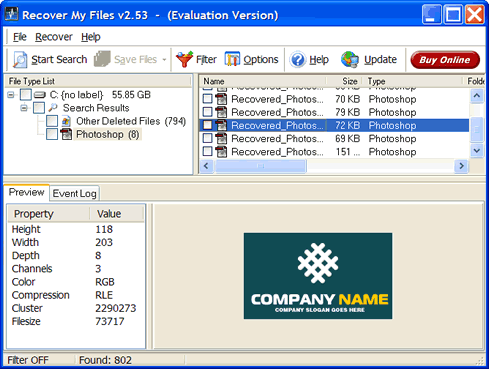Click the Start Search magnifier icon

(20, 60)
